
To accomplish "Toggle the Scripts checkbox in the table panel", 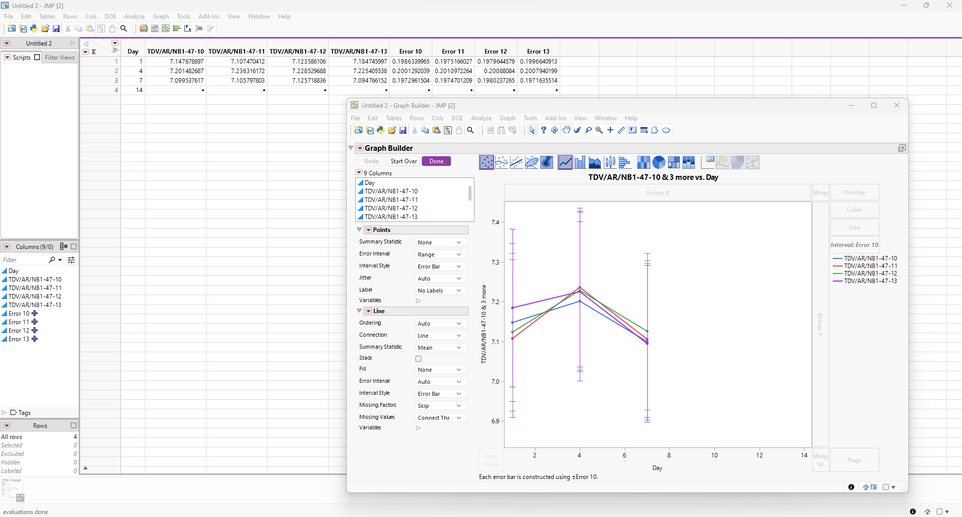I will pyautogui.click(x=38, y=58).
